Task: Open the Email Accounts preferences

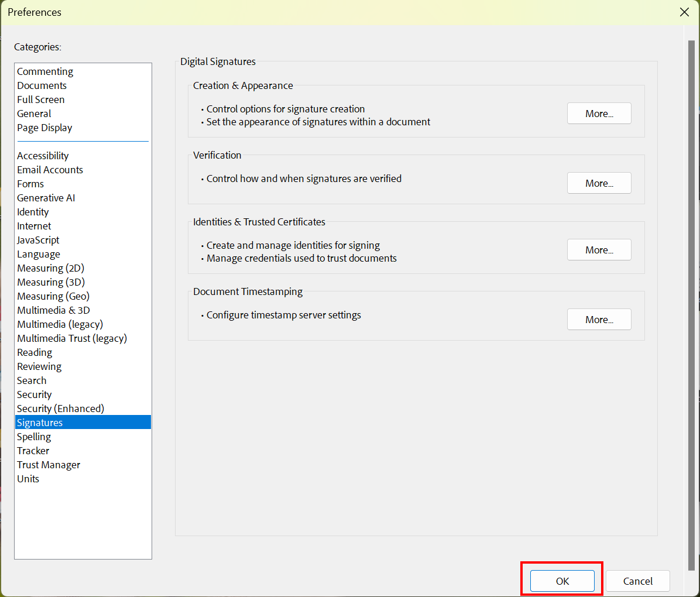Action: [50, 170]
